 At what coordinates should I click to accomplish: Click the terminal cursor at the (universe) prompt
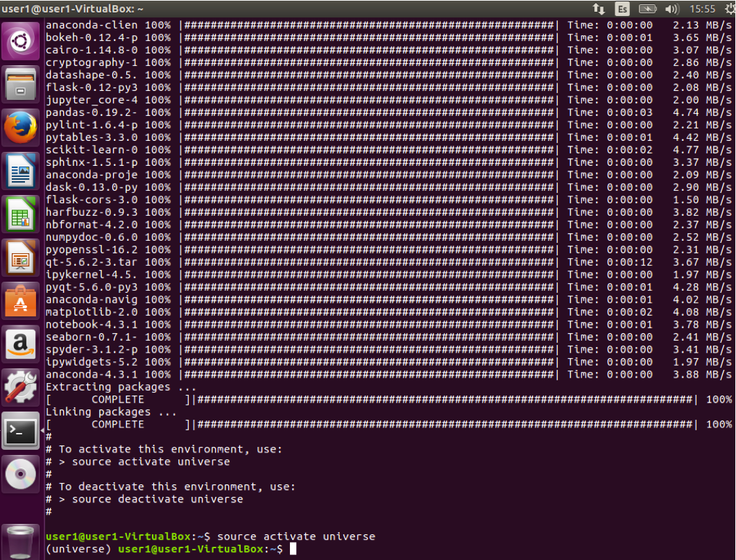point(293,549)
